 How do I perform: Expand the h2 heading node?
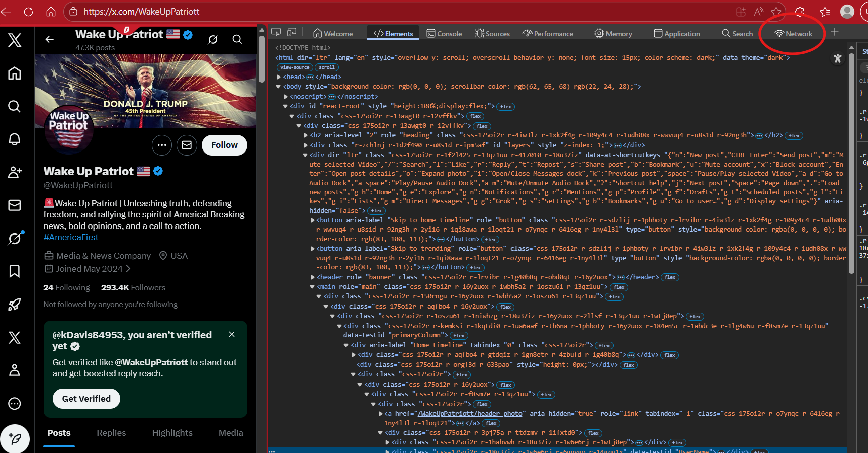coord(306,135)
